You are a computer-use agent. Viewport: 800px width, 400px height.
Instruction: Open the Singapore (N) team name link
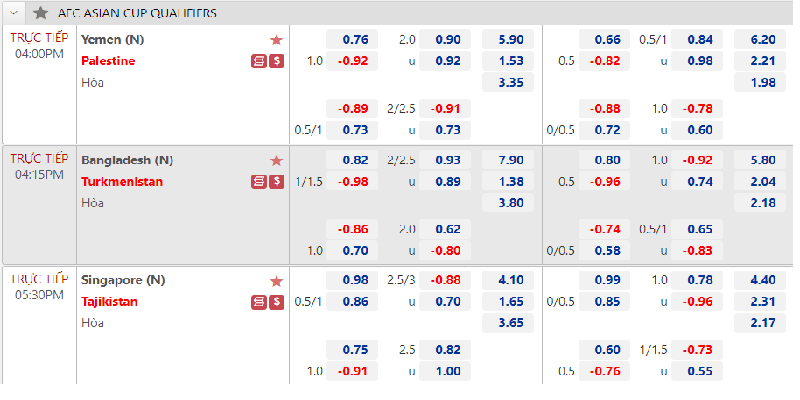(123, 280)
